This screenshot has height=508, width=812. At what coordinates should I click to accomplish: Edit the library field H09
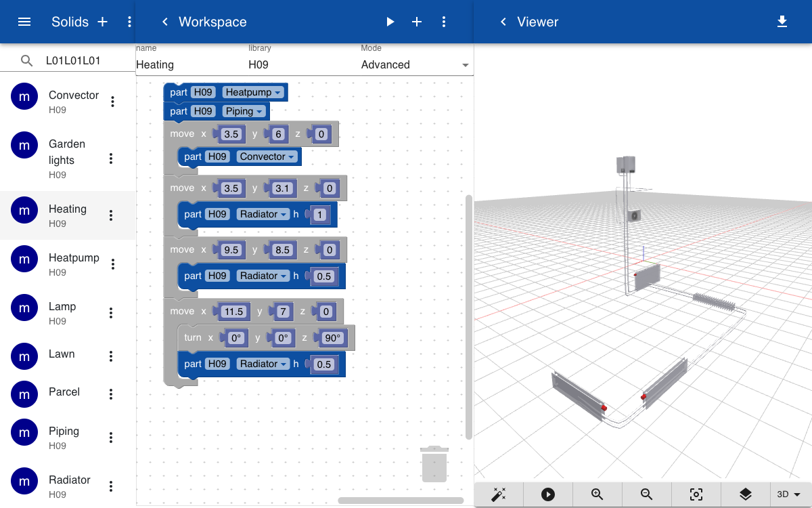303,65
